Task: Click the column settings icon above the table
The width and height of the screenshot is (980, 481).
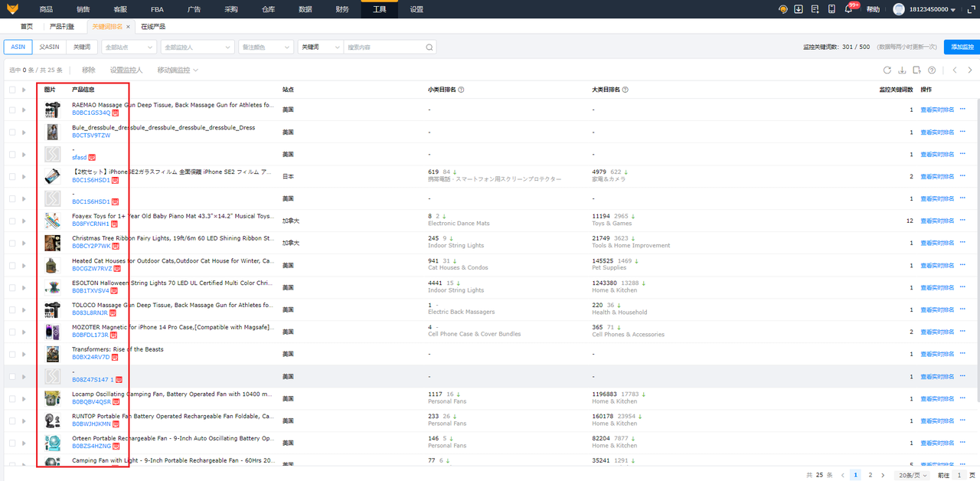Action: click(x=916, y=70)
